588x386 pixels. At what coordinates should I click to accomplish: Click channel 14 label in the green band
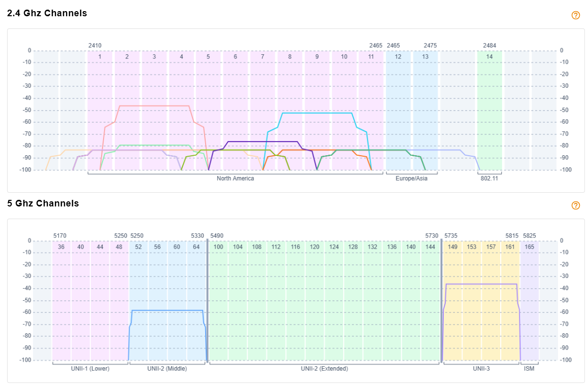pos(489,57)
